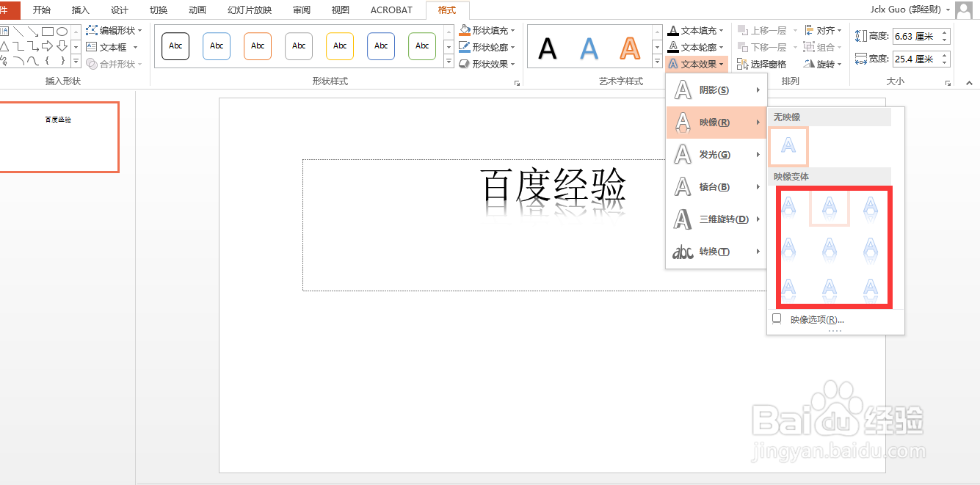Pick the down arrow block shape
This screenshot has width=980, height=485.
62,46
